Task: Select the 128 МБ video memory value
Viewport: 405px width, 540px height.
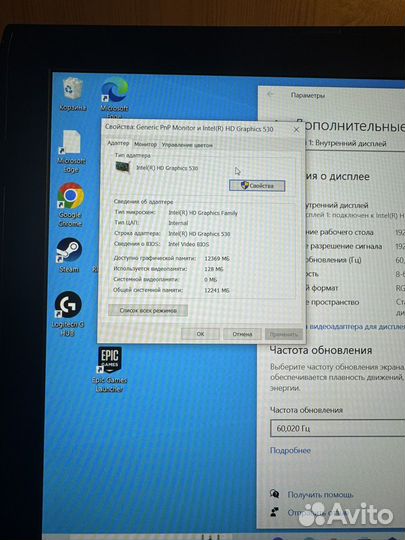Action: [214, 269]
